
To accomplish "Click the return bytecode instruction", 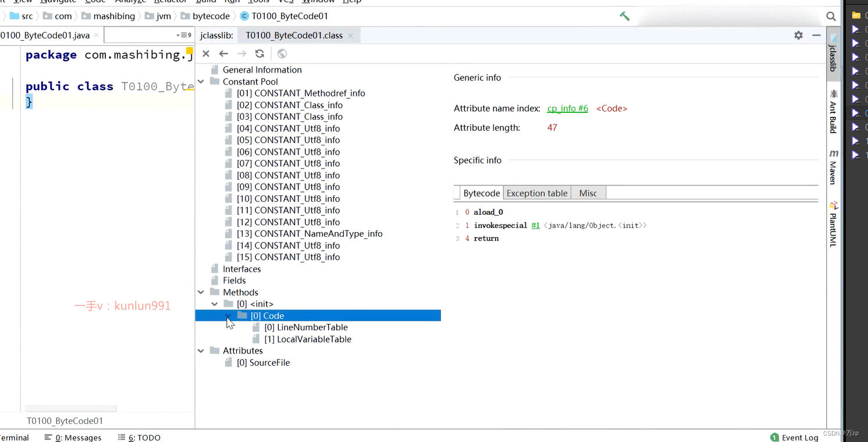I will [486, 238].
